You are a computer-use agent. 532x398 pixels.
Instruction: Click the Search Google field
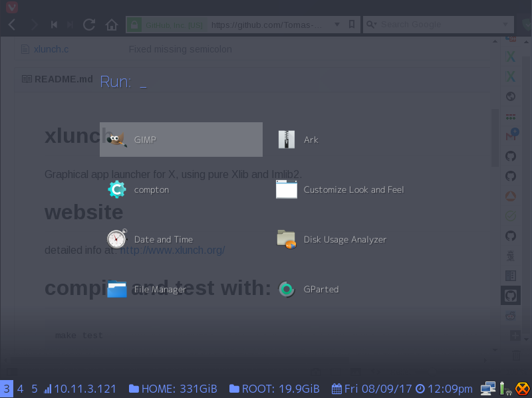[440, 25]
